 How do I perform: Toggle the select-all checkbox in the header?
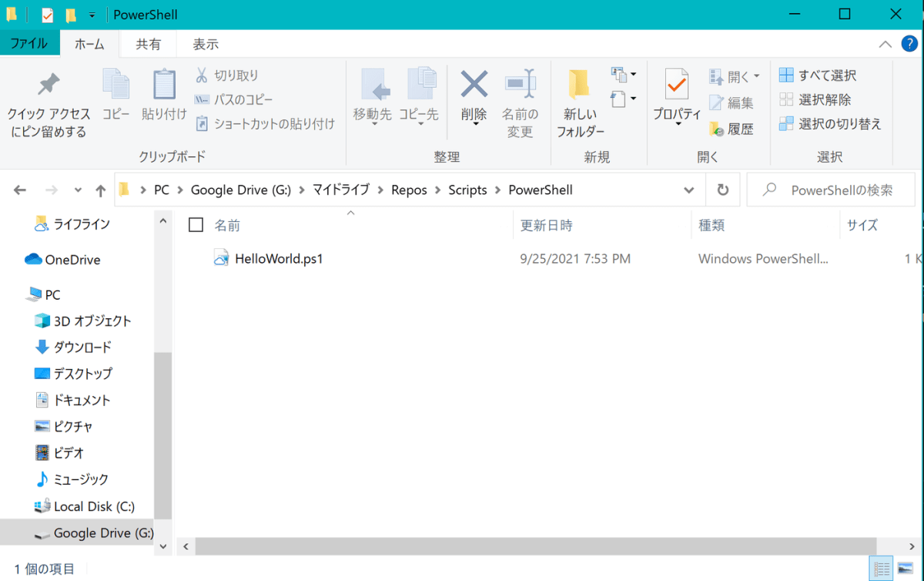[x=196, y=225]
